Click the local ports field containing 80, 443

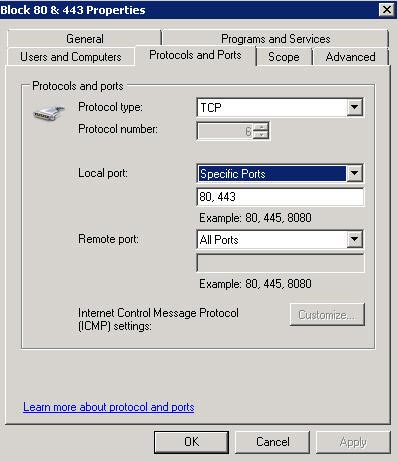[x=280, y=197]
